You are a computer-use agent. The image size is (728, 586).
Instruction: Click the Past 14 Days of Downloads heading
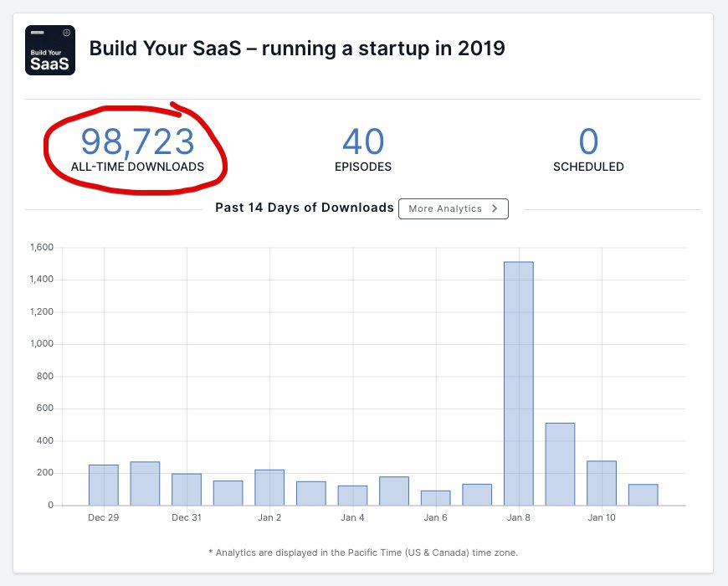pyautogui.click(x=305, y=208)
